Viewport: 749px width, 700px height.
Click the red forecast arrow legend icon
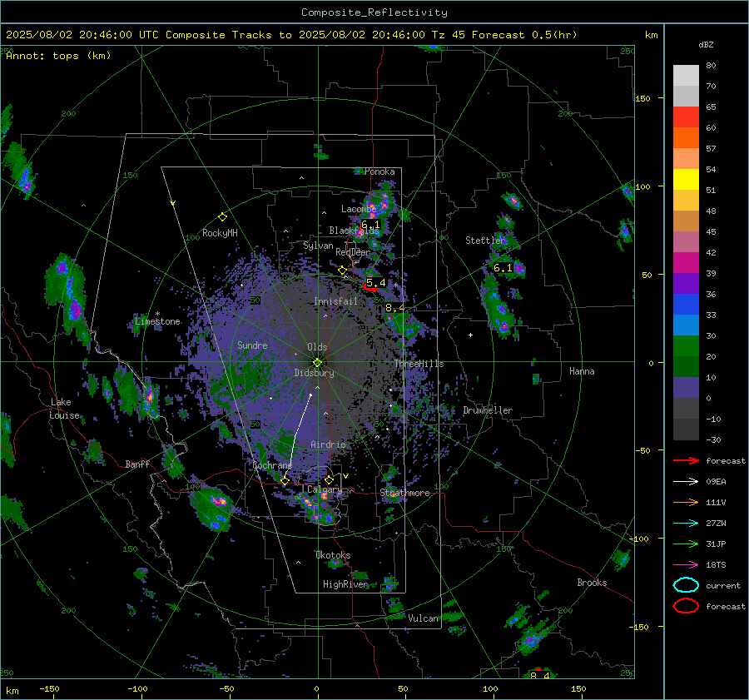click(x=686, y=460)
